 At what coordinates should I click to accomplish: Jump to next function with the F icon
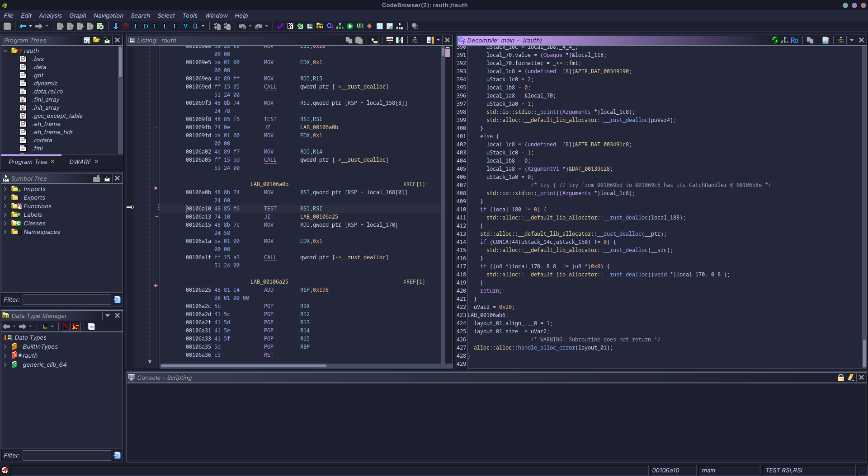click(175, 26)
